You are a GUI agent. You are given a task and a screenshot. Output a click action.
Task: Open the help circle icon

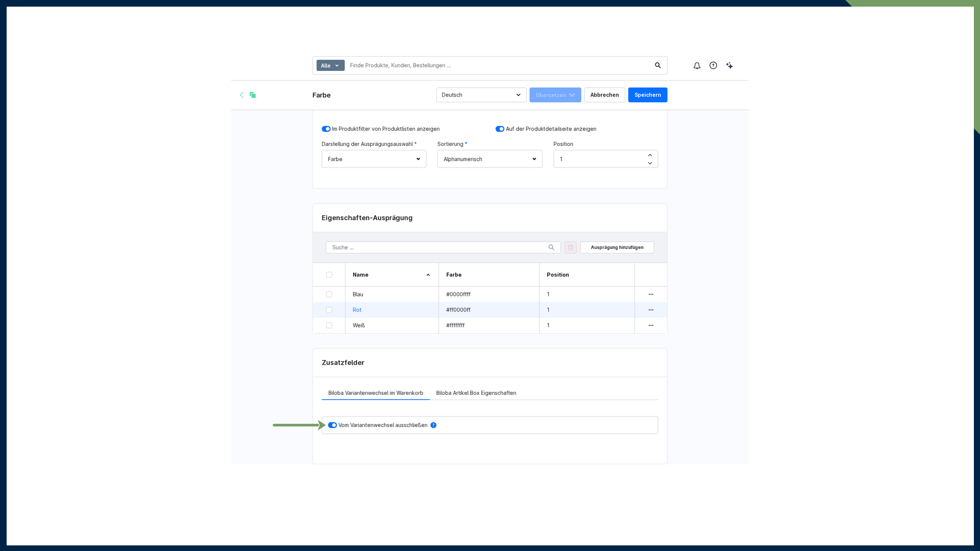pyautogui.click(x=713, y=65)
